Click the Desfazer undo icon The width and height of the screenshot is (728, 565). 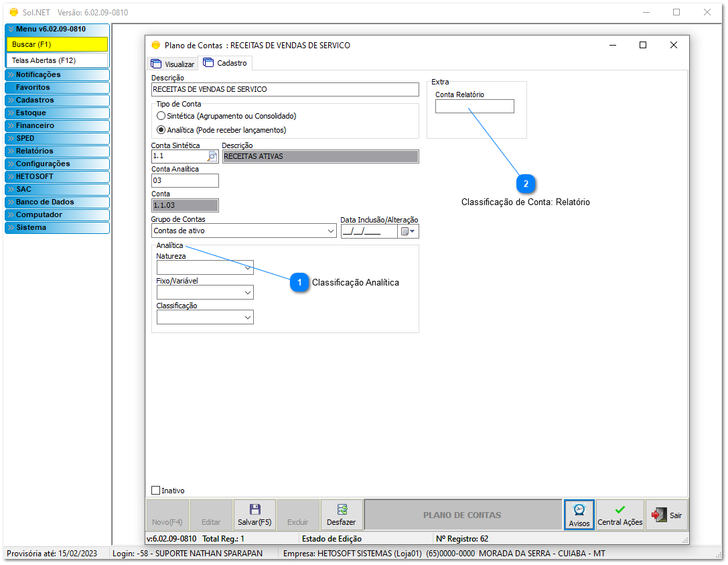[x=342, y=510]
